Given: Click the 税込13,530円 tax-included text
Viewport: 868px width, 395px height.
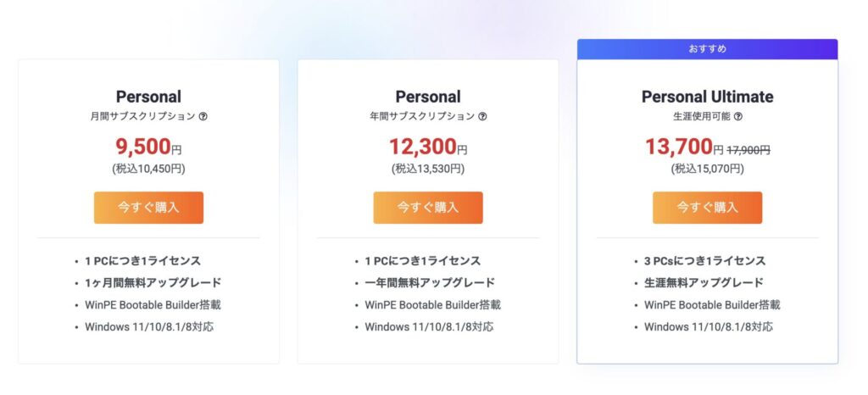Looking at the screenshot, I should (x=427, y=169).
